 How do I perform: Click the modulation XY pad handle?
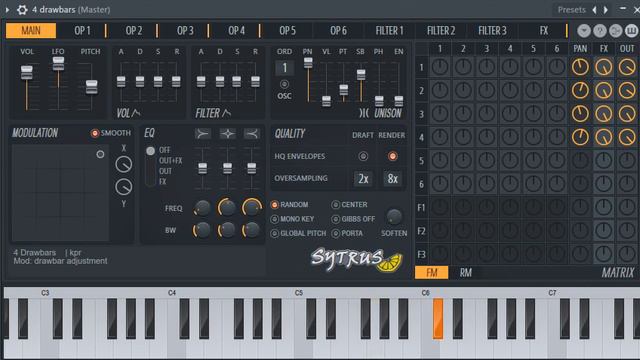pos(100,154)
